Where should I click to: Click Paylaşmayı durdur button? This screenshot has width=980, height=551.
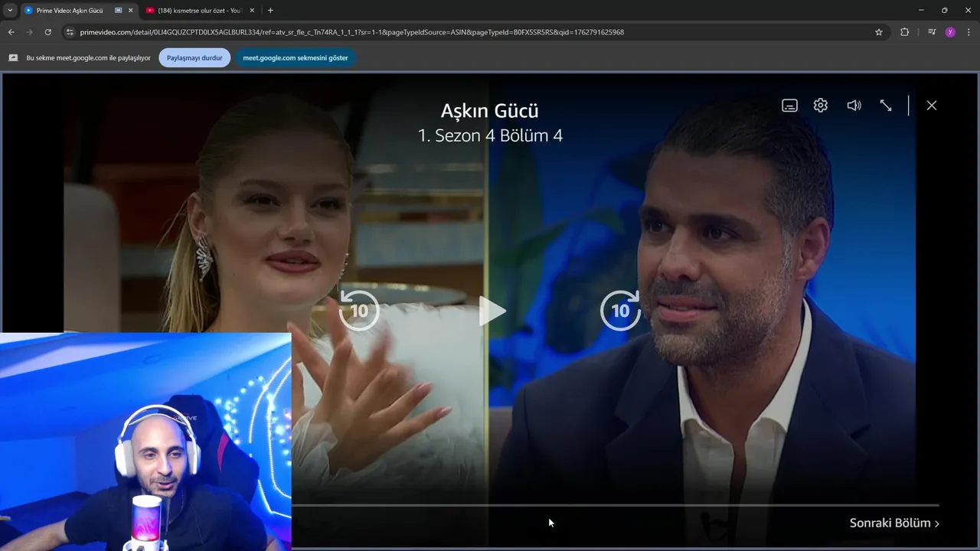(x=194, y=57)
